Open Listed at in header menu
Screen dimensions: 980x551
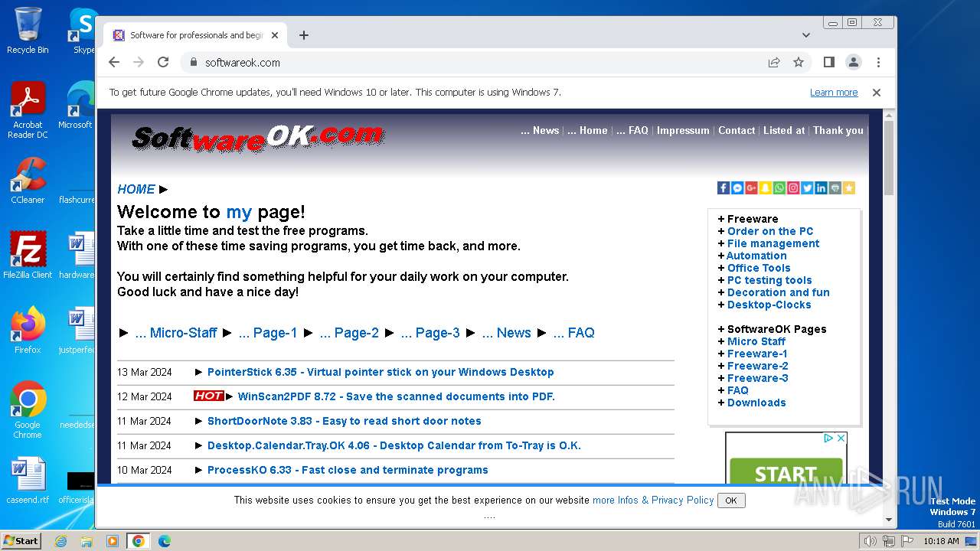(784, 130)
